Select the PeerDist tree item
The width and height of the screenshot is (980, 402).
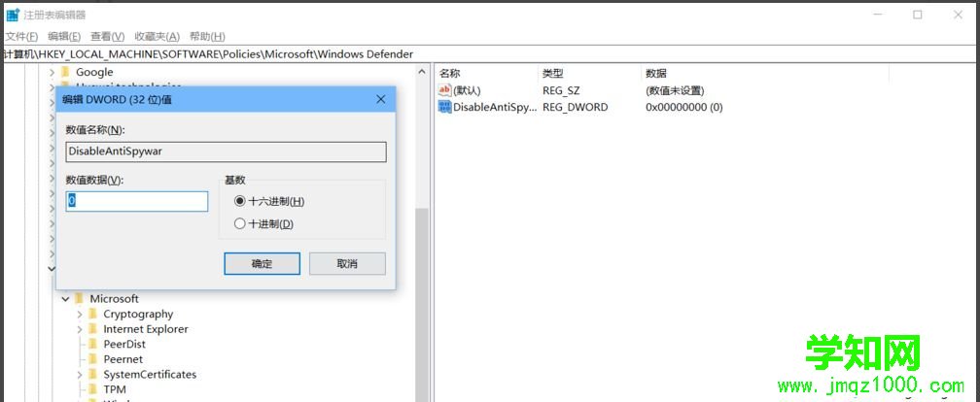click(x=124, y=344)
